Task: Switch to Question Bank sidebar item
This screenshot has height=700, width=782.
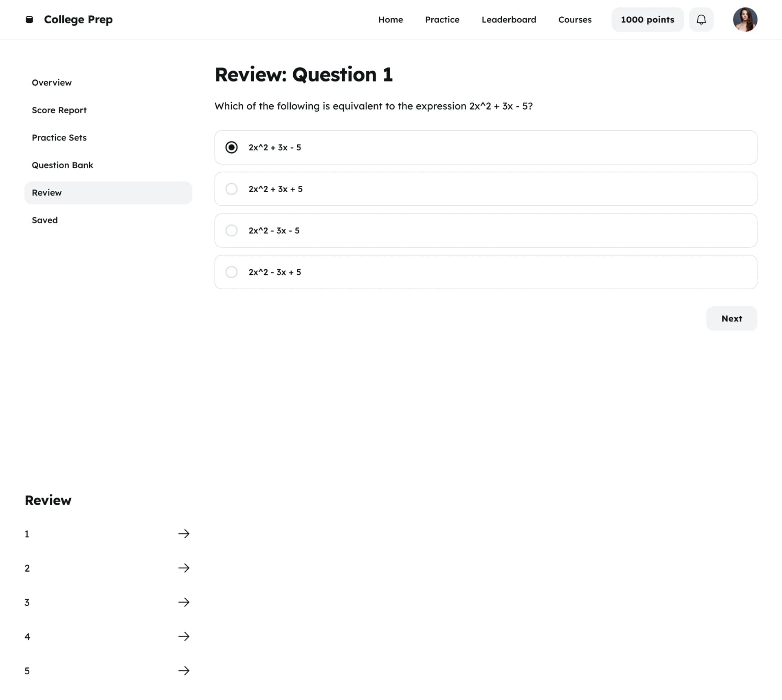Action: tap(63, 165)
